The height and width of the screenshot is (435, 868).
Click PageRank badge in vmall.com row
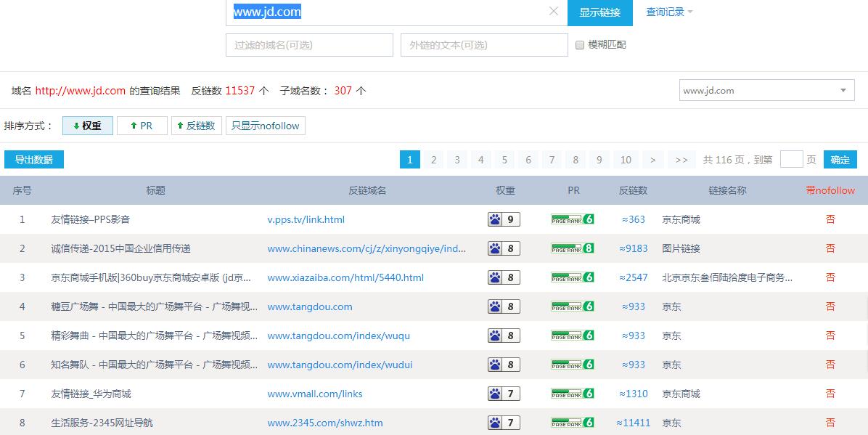(x=573, y=394)
